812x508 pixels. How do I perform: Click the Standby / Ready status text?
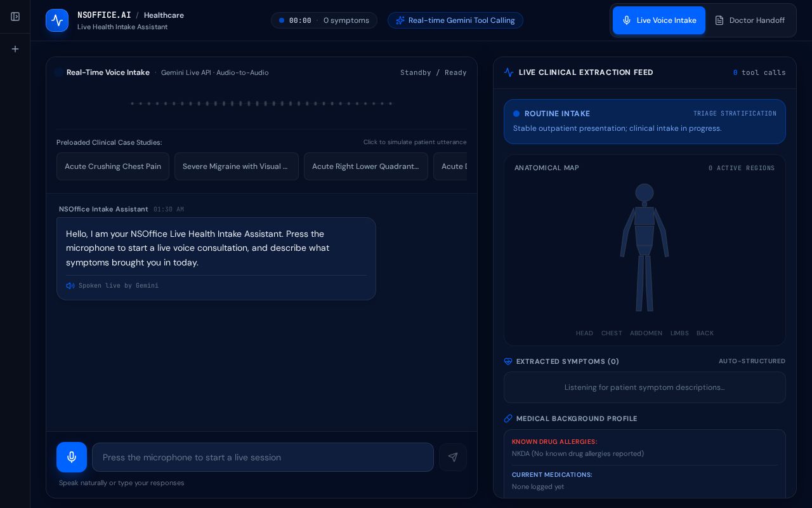pyautogui.click(x=433, y=72)
